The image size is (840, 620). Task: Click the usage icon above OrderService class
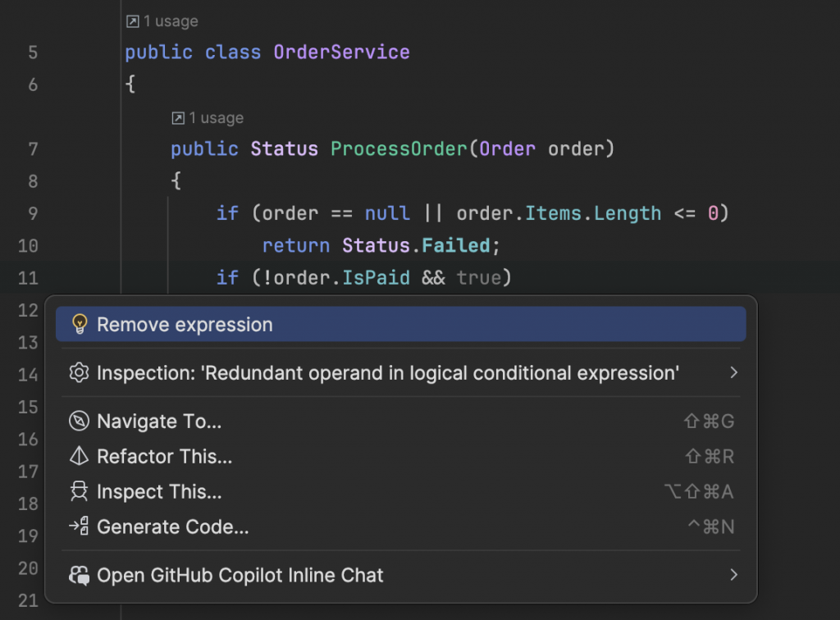[x=132, y=21]
